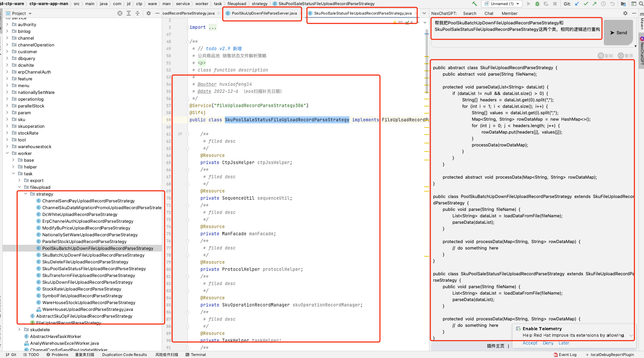The image size is (644, 358).
Task: Open the Member tab in NexChatGPT
Action: 509,14
